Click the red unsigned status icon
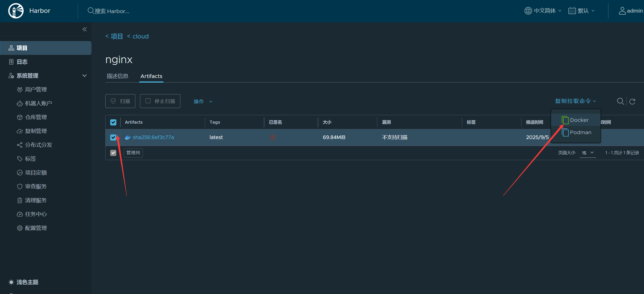Image resolution: width=644 pixels, height=294 pixels. click(x=273, y=137)
